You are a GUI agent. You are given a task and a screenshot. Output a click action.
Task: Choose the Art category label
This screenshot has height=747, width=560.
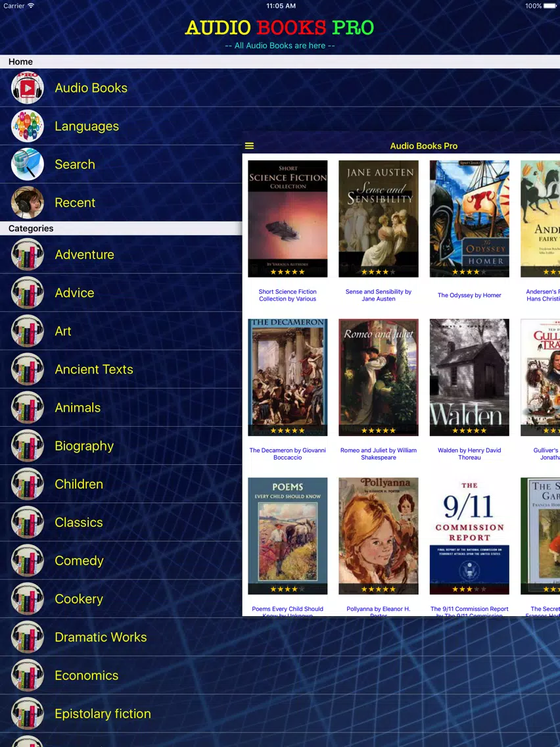[63, 331]
